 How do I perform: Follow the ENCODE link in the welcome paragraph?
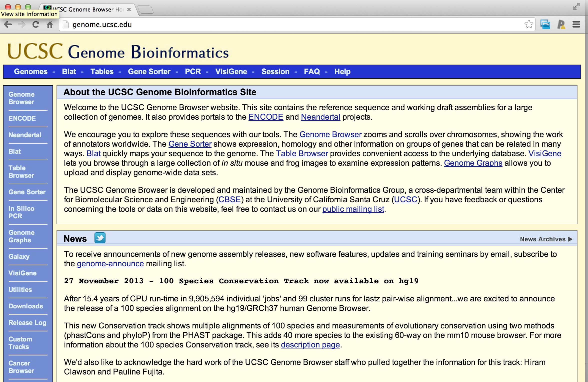266,117
